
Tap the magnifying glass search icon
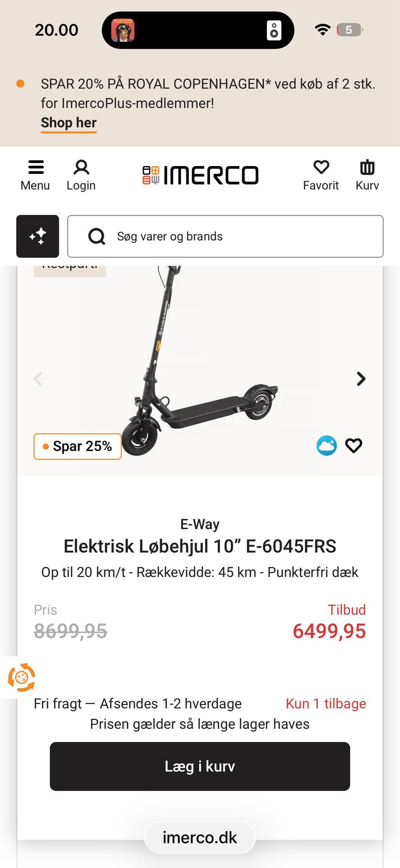pos(97,236)
